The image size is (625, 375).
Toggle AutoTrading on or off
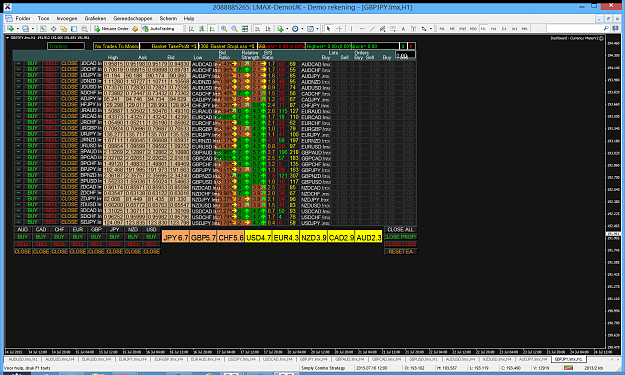(x=159, y=29)
